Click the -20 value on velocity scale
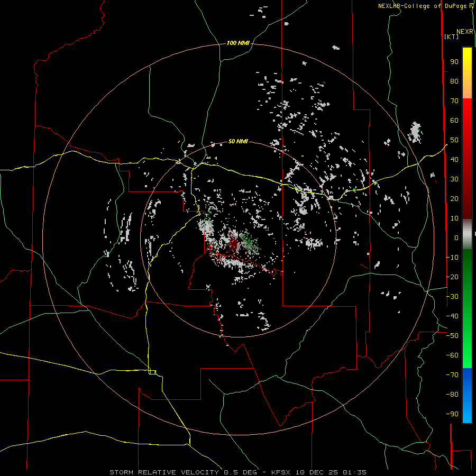 [452, 277]
